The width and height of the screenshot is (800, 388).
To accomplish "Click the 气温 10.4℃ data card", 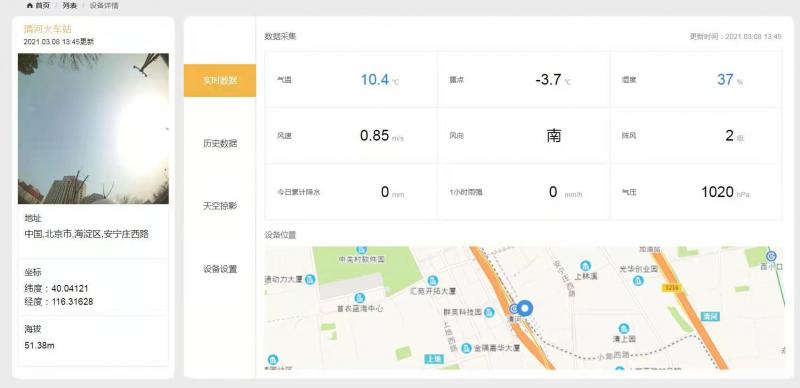I will [351, 80].
